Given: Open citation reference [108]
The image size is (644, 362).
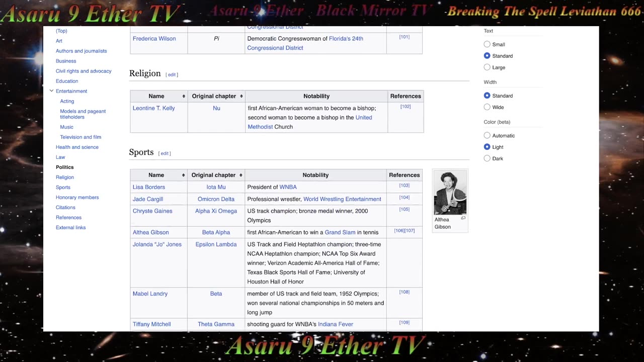Looking at the screenshot, I should 404,292.
